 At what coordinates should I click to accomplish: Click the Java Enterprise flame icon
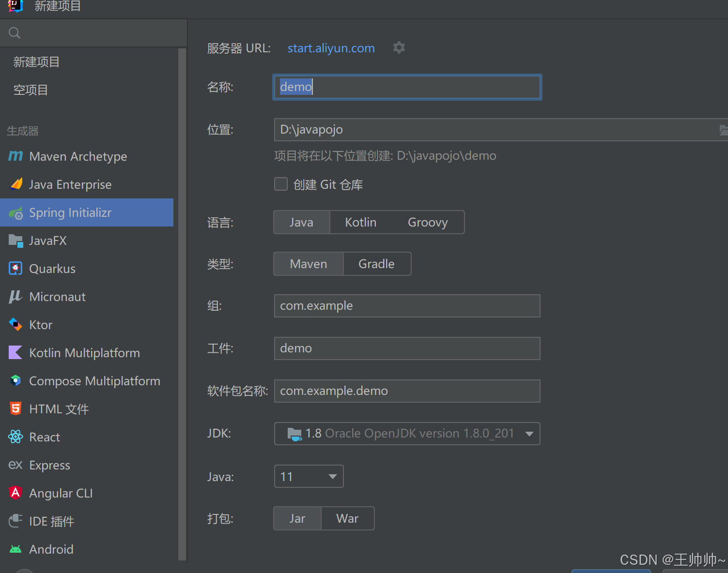click(16, 184)
